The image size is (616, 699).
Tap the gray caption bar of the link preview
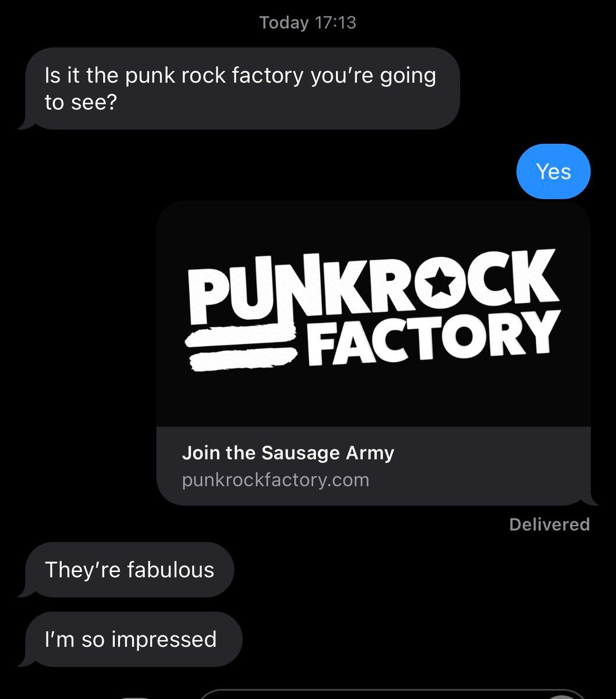(374, 466)
